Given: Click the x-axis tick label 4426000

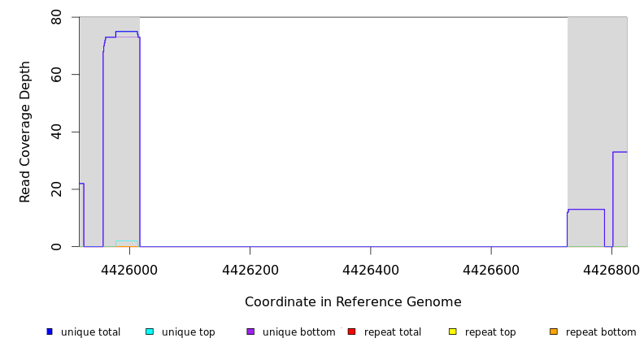Looking at the screenshot, I should click(x=129, y=269).
